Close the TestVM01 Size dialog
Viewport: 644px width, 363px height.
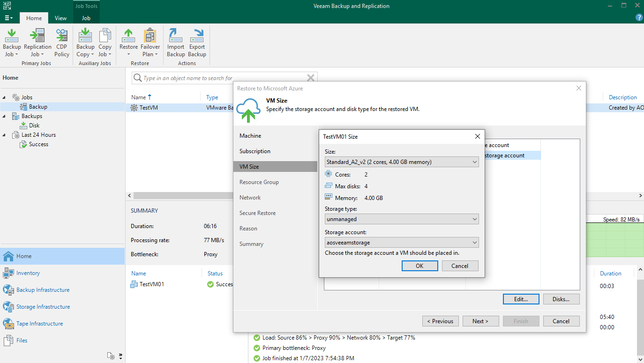pyautogui.click(x=478, y=136)
